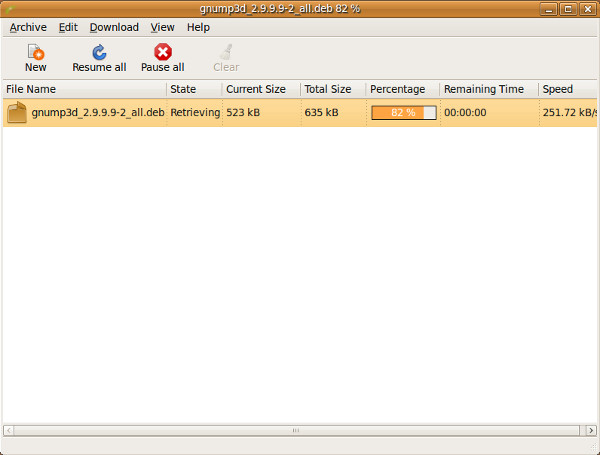Screen dimensions: 600x455
Task: Sort by Speed column header
Action: pyautogui.click(x=568, y=89)
